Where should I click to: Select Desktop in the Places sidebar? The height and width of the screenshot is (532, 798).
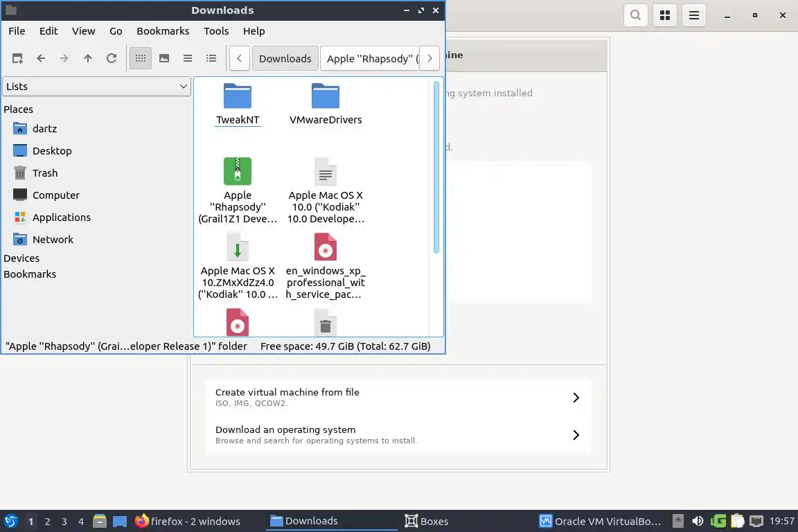pyautogui.click(x=52, y=151)
